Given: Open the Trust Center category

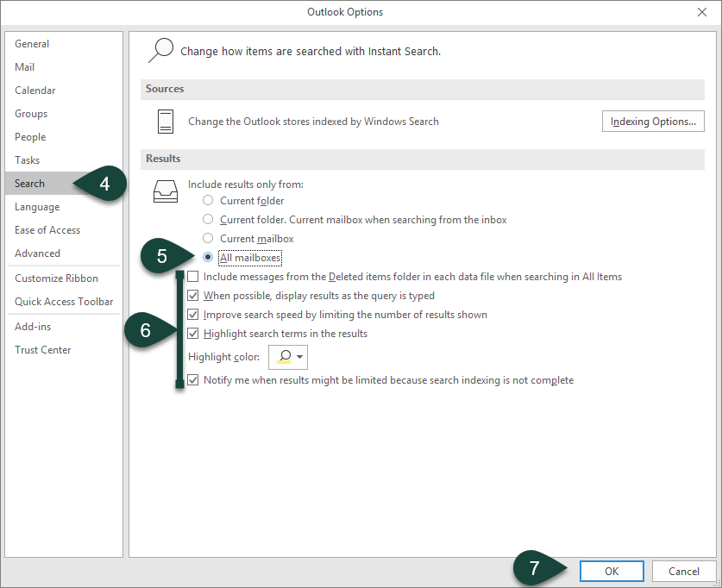Looking at the screenshot, I should tap(43, 350).
